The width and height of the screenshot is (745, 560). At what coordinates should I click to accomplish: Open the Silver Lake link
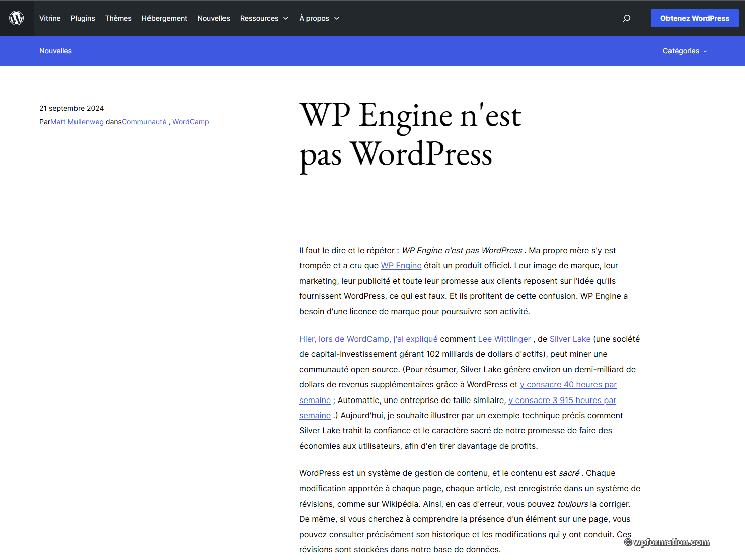pyautogui.click(x=570, y=339)
